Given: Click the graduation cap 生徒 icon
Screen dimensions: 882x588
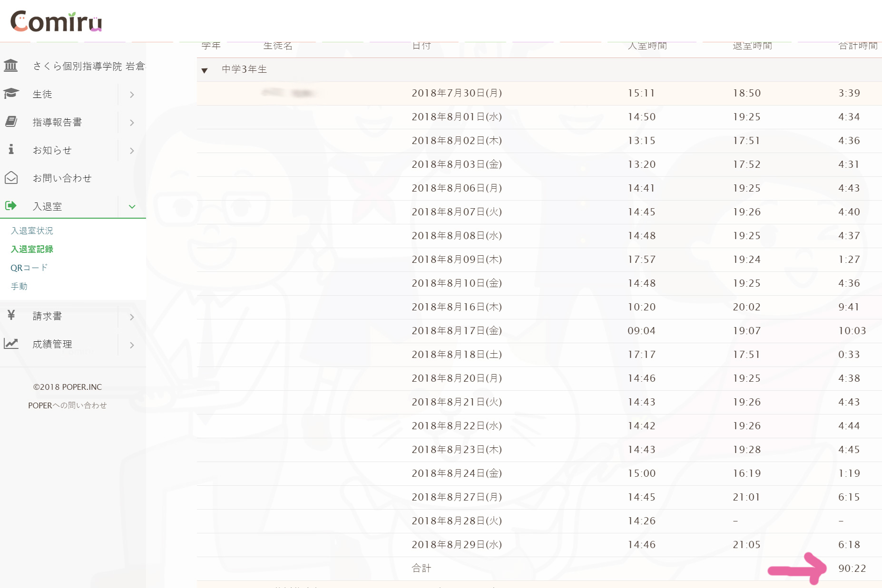Looking at the screenshot, I should tap(11, 94).
